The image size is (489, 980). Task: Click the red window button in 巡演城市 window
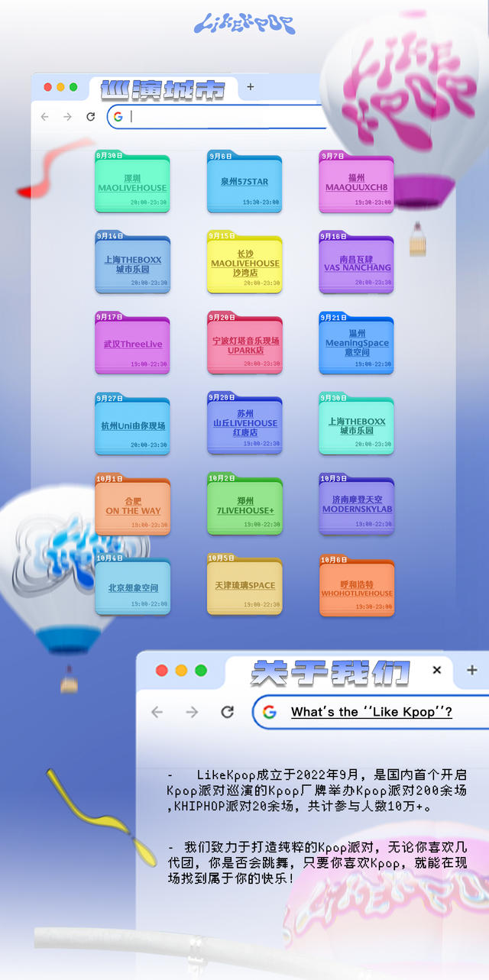click(47, 87)
